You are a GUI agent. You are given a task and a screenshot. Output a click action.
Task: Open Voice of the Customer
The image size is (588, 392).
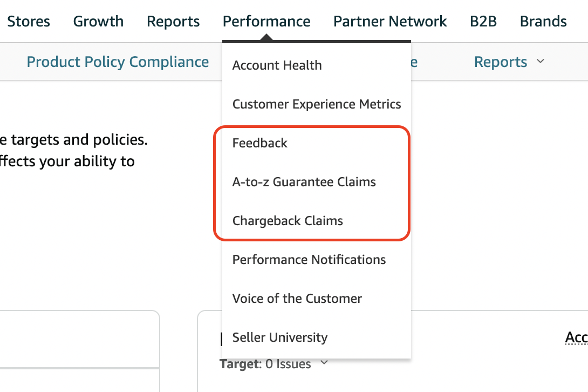[297, 299]
